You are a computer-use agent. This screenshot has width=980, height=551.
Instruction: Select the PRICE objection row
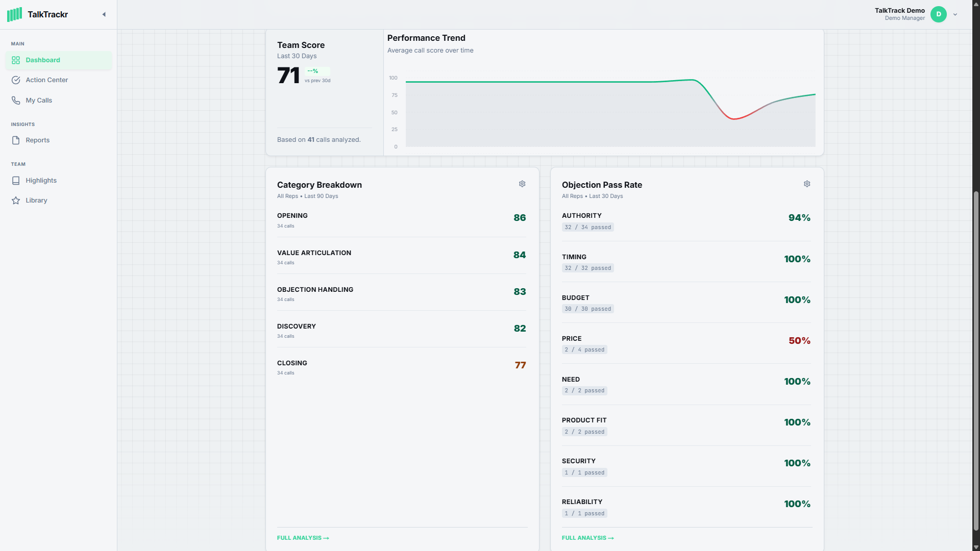[686, 343]
